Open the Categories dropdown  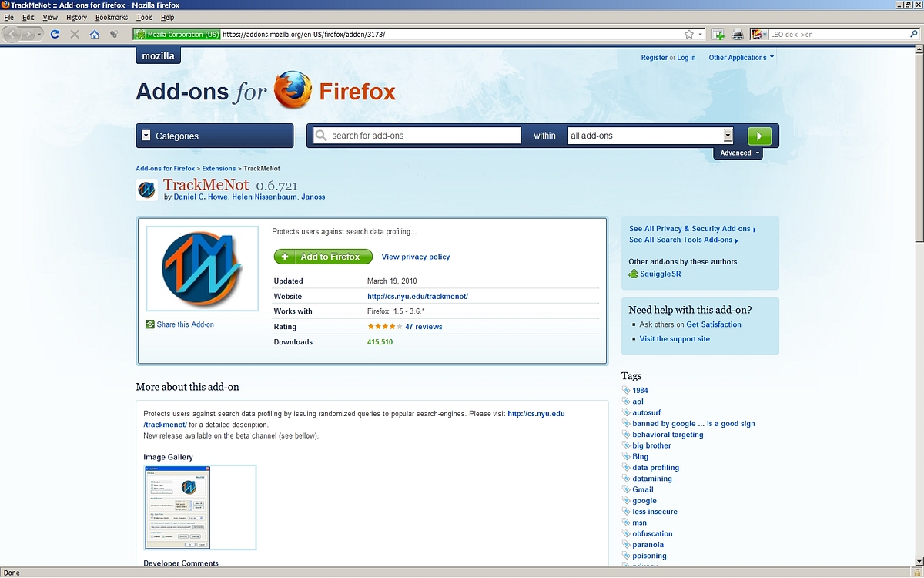(214, 135)
